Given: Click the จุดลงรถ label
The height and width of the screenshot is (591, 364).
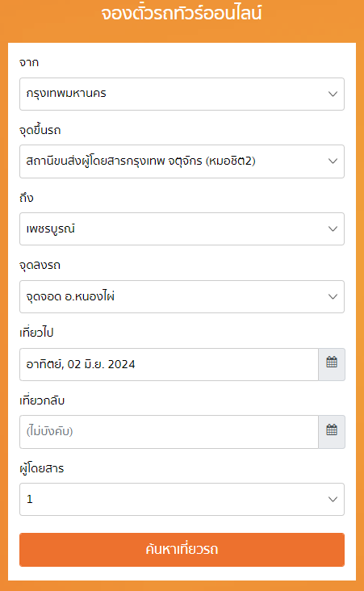Looking at the screenshot, I should [x=40, y=265].
